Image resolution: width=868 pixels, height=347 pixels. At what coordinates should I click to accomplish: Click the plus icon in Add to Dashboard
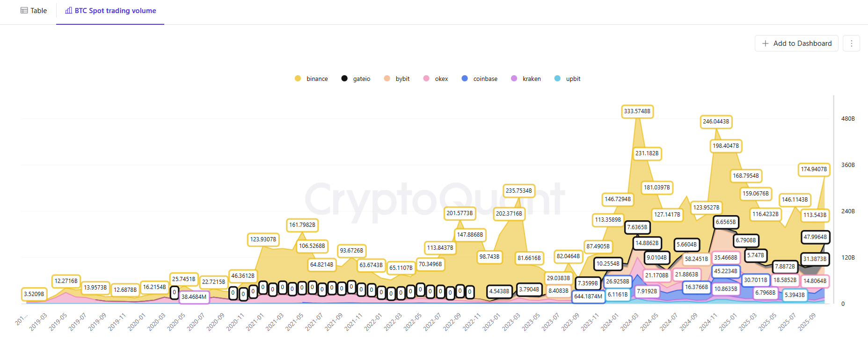765,43
